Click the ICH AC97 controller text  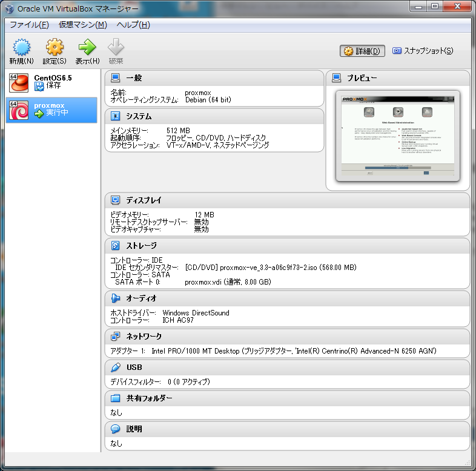click(x=178, y=320)
